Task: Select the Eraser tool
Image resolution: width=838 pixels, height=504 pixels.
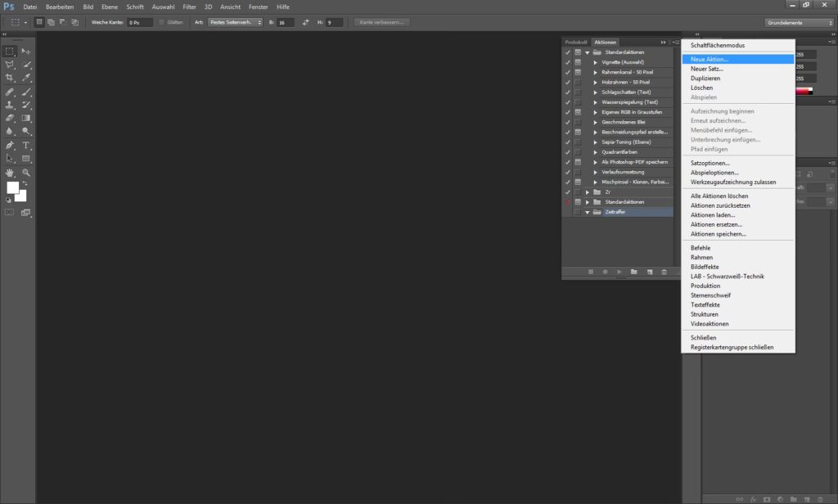Action: click(10, 118)
